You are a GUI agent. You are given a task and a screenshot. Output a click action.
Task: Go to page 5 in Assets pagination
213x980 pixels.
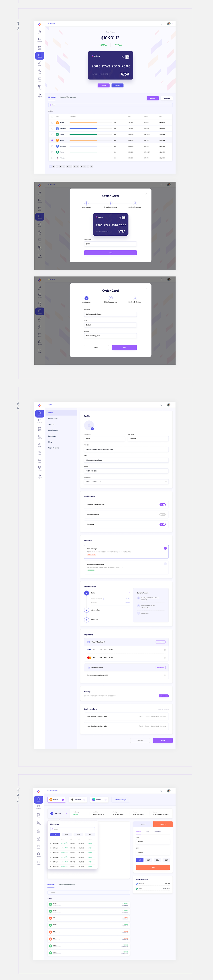(64, 166)
